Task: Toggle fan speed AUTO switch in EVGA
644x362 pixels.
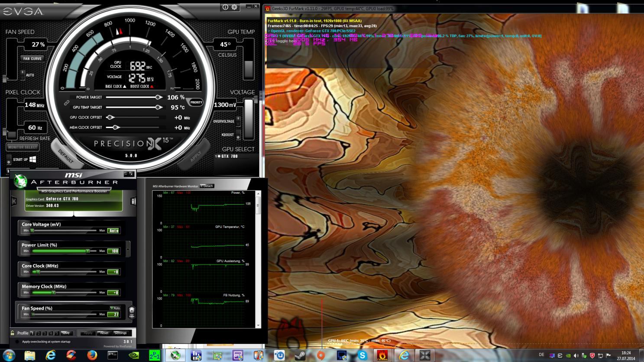Action: (23, 74)
